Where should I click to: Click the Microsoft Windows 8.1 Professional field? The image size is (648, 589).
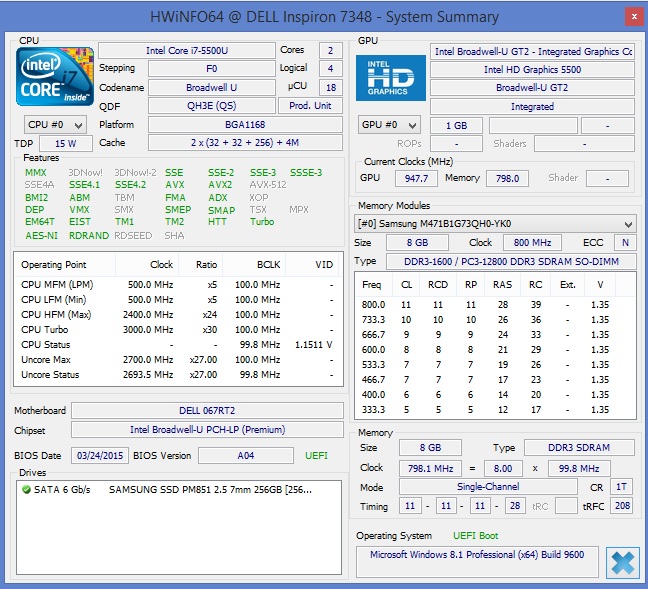pyautogui.click(x=477, y=554)
